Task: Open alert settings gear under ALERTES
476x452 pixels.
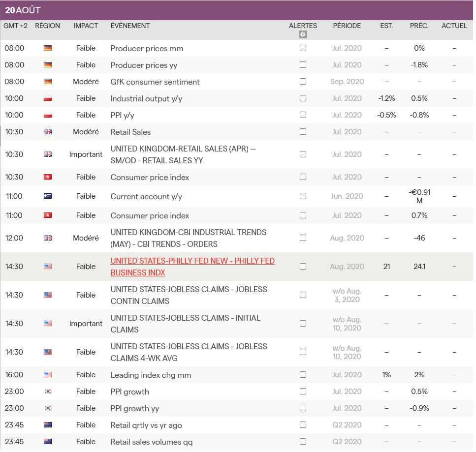Action: 303,34
